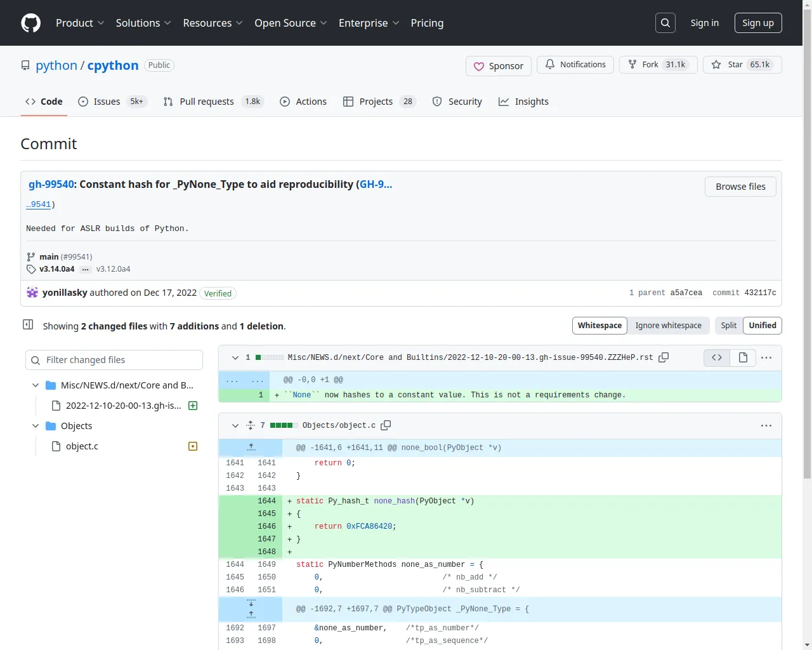Select Ignore whitespace option
Screen dimensions: 812x650
tap(669, 326)
